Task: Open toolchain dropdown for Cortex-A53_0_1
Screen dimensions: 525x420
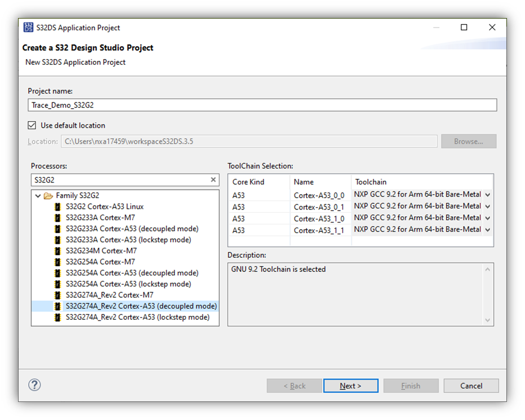Action: 487,207
